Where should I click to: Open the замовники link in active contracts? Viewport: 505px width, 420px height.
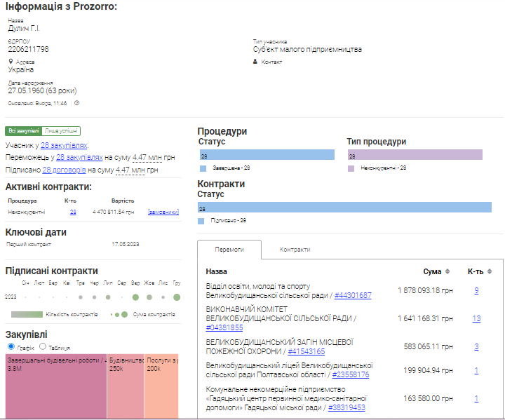point(163,212)
